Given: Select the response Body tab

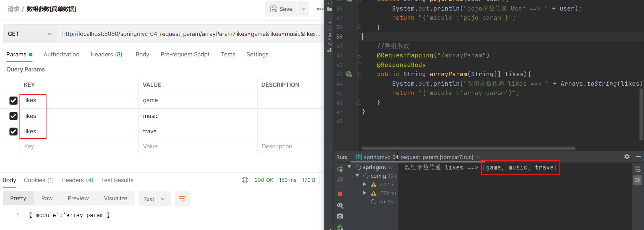Looking at the screenshot, I should 10,180.
